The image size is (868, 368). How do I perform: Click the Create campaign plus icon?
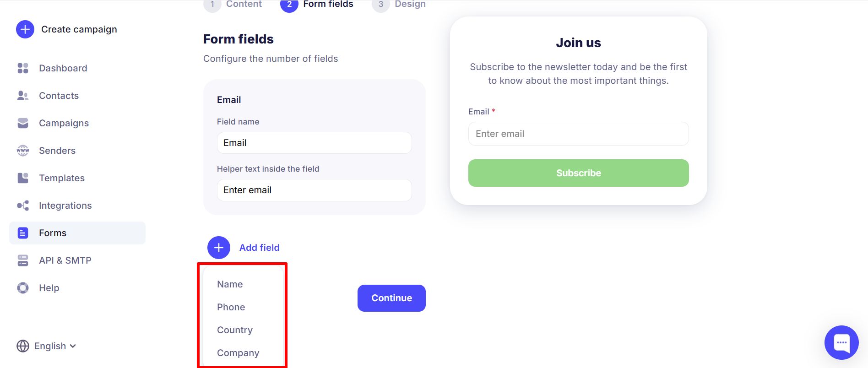25,29
